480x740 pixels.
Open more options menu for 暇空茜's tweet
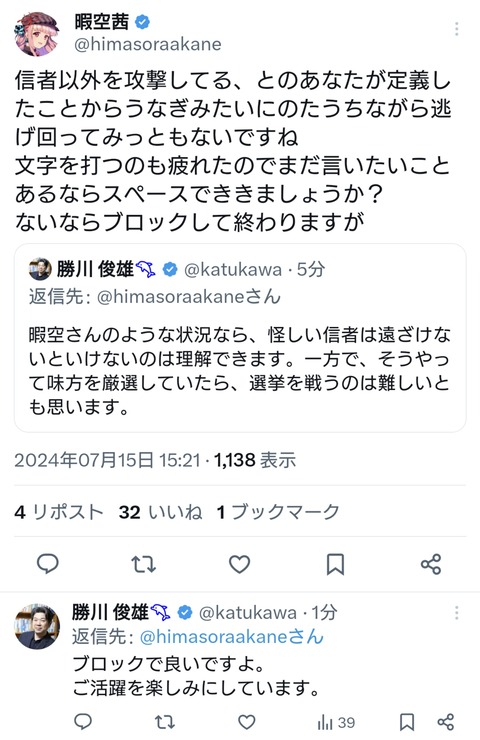click(x=456, y=29)
